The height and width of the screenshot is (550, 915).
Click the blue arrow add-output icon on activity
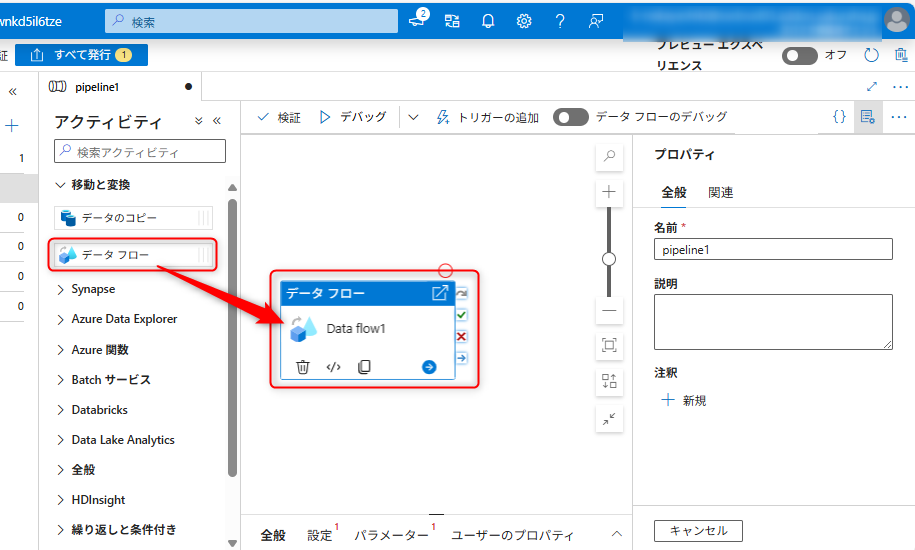[429, 367]
